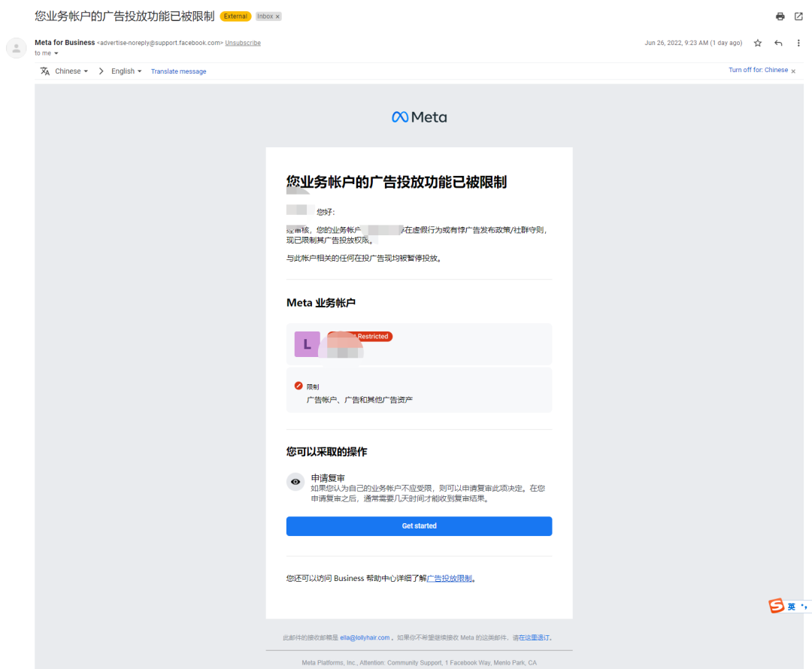
Task: Click the Meta 业务帐户 section heading
Action: (x=321, y=303)
